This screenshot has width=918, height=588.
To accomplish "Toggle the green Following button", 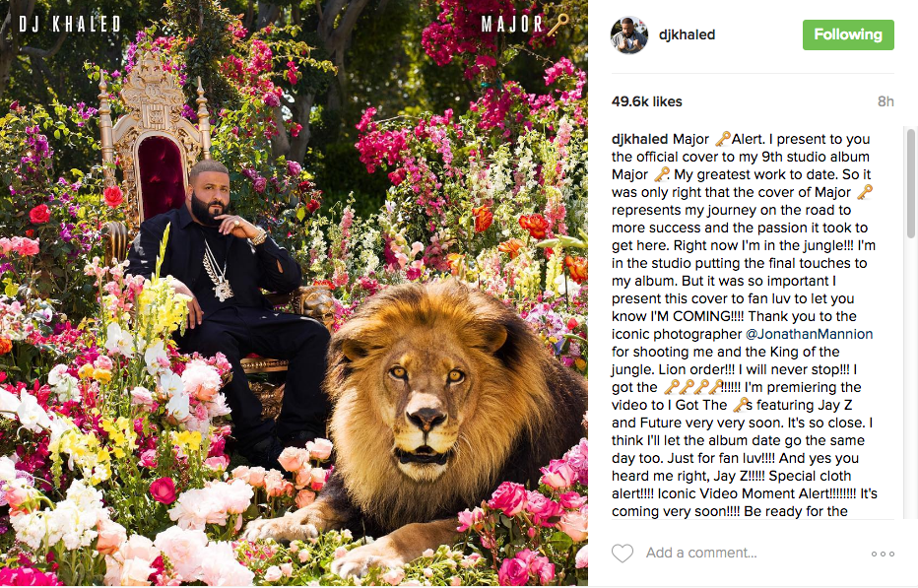I will click(848, 34).
